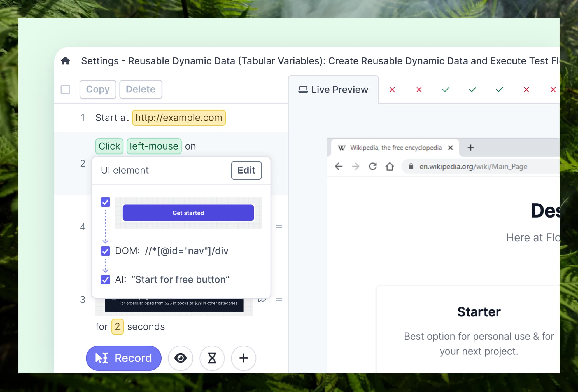Click the browser back arrow
This screenshot has height=392, width=578.
point(339,166)
